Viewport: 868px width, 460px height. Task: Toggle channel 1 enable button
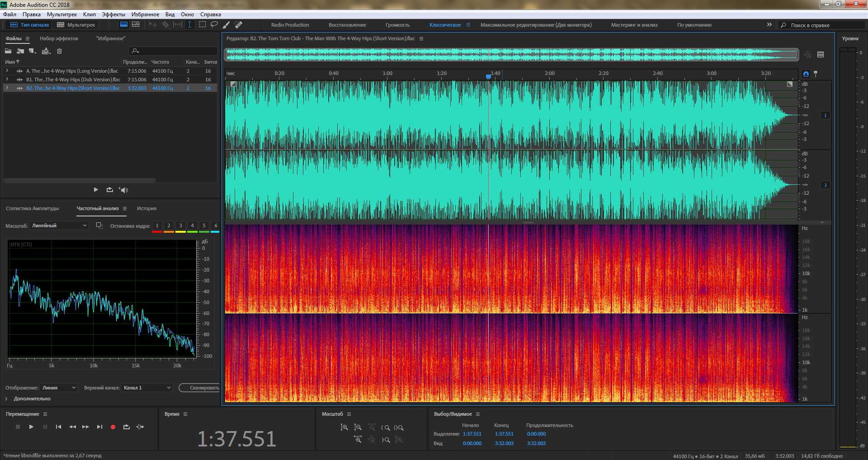(x=826, y=115)
